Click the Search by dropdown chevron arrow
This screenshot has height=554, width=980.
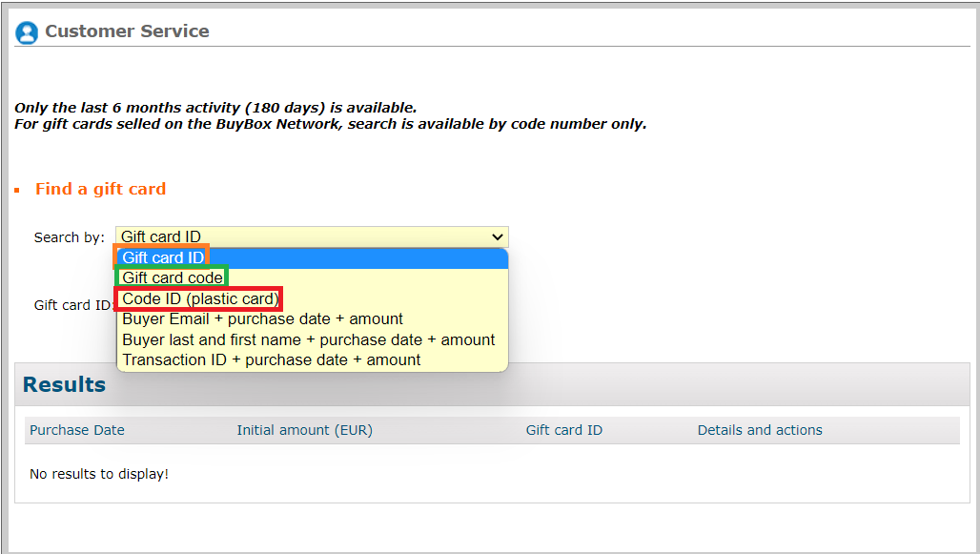pos(497,237)
